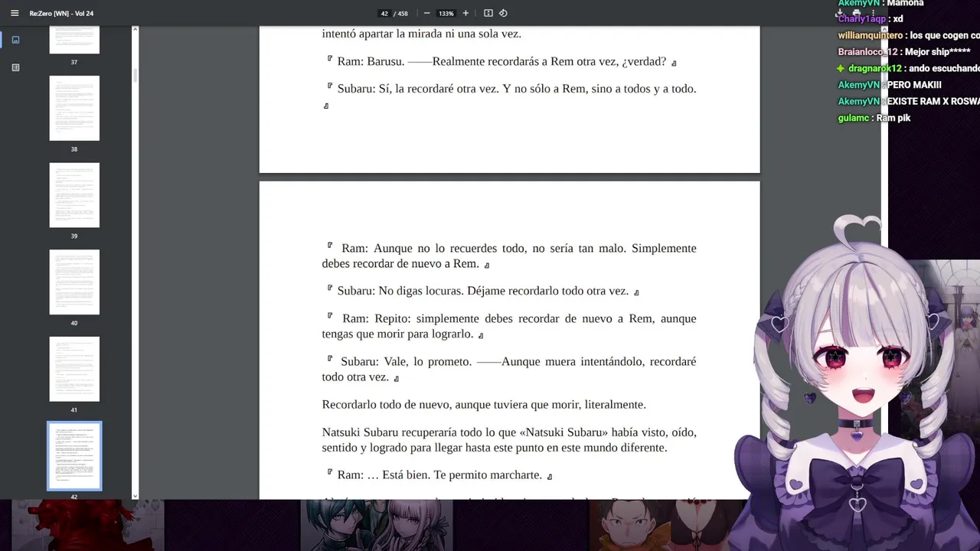Show document outline in the sidebar
The height and width of the screenshot is (551, 980).
pyautogui.click(x=15, y=67)
